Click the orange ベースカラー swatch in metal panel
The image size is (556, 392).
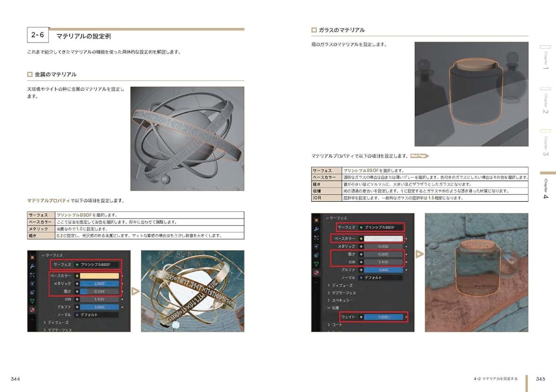[100, 275]
